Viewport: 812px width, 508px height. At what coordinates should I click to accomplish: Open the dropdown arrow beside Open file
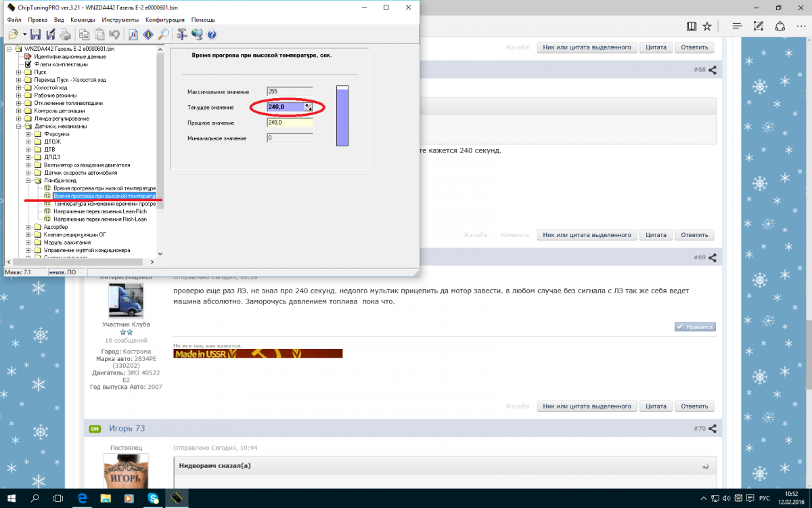tap(25, 35)
